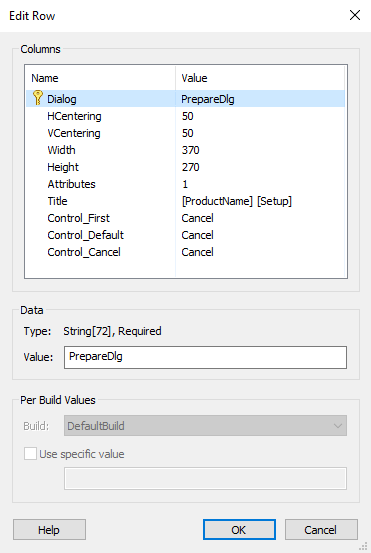Select the Width row showing 370

[x=186, y=150]
